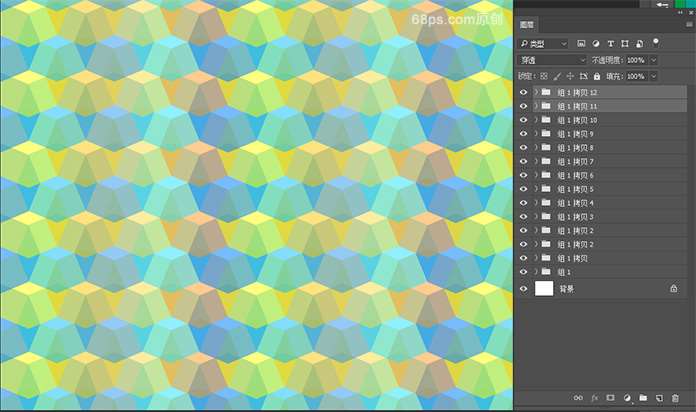Expand group 组 1 拷贝 12 chevron
This screenshot has height=412, width=696.
point(536,92)
